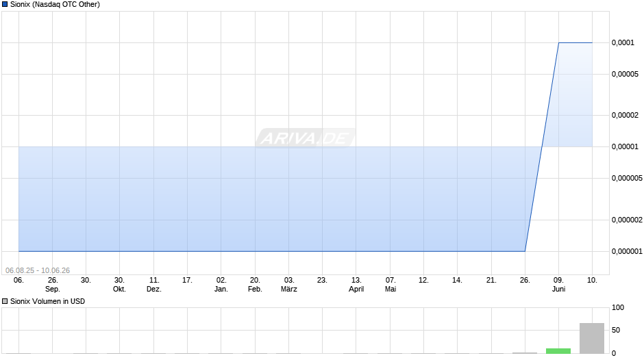This screenshot has width=644, height=360.
Task: Click the green volume bar
Action: pyautogui.click(x=558, y=351)
